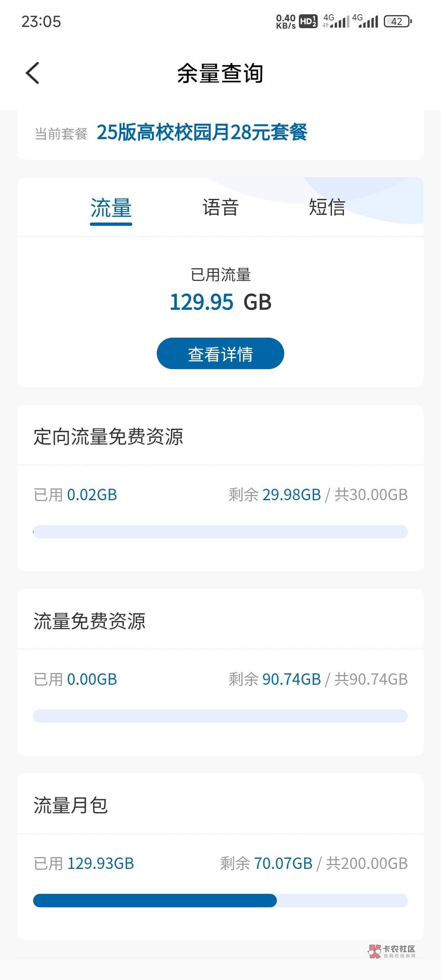Tap the 定向流量免费资源 section header
The image size is (441, 980).
click(108, 437)
